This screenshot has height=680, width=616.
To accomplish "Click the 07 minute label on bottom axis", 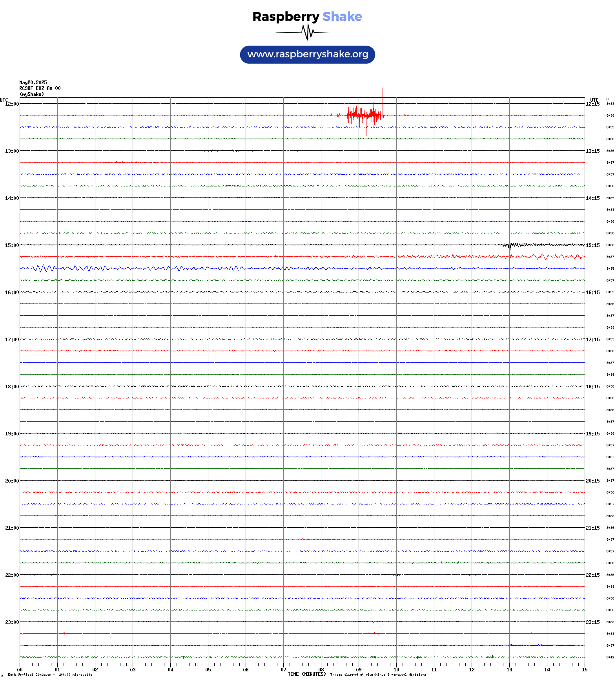I will click(283, 670).
